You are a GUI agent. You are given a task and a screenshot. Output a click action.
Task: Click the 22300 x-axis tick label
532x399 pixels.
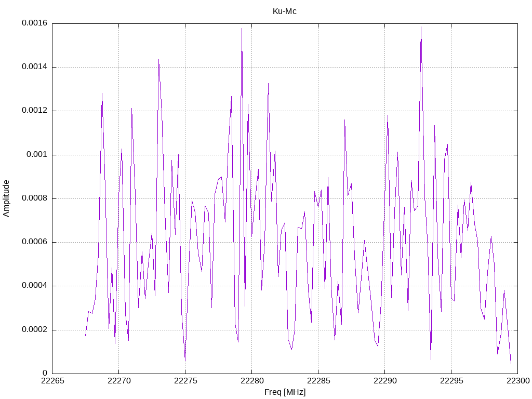tap(518, 381)
